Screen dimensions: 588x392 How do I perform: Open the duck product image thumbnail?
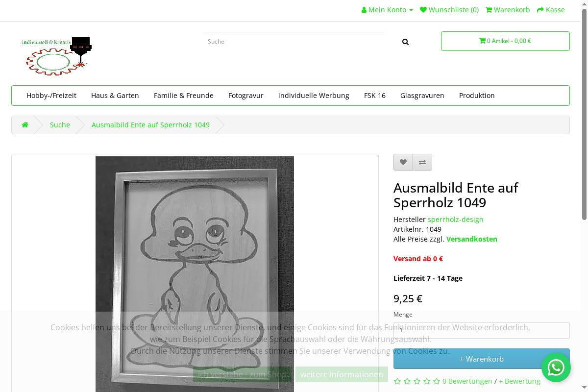click(x=195, y=274)
